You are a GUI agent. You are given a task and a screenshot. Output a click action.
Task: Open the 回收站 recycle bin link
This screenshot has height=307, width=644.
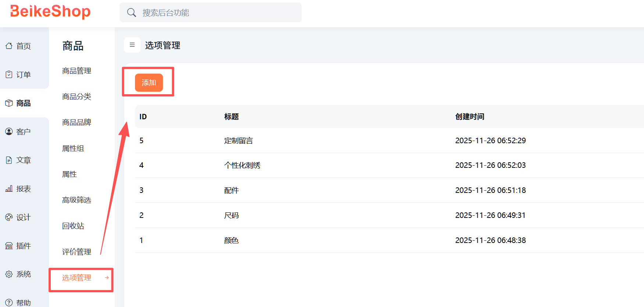click(73, 226)
